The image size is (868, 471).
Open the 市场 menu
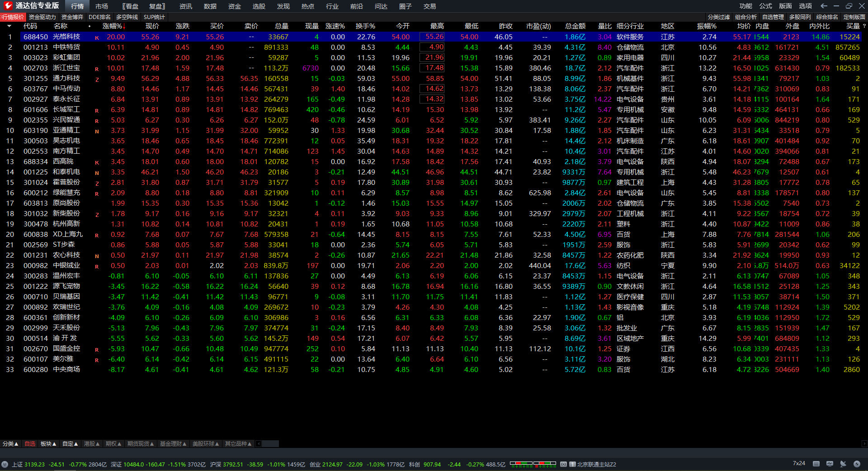pyautogui.click(x=102, y=6)
